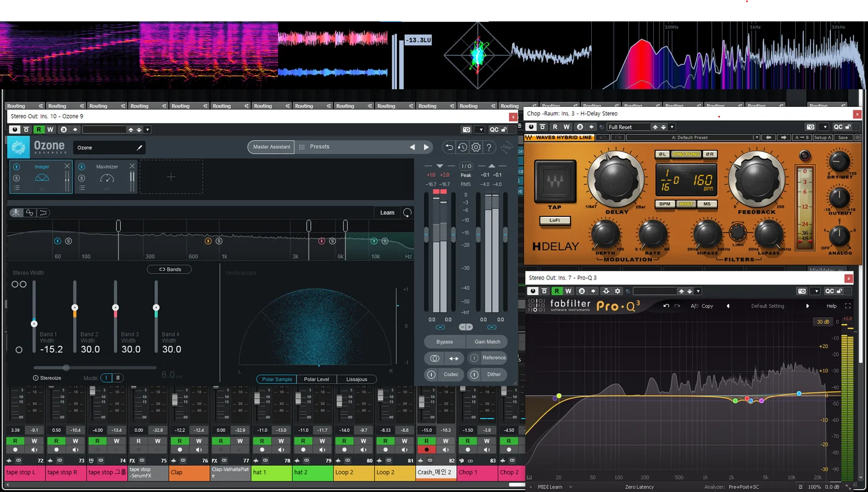This screenshot has height=492, width=868.
Task: Switch to the Lissajous vectorscope tab
Action: [356, 379]
